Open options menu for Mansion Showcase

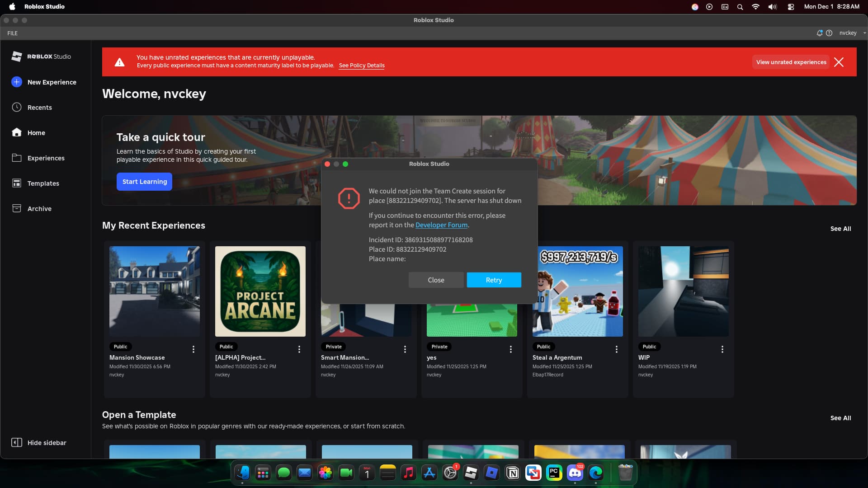193,349
